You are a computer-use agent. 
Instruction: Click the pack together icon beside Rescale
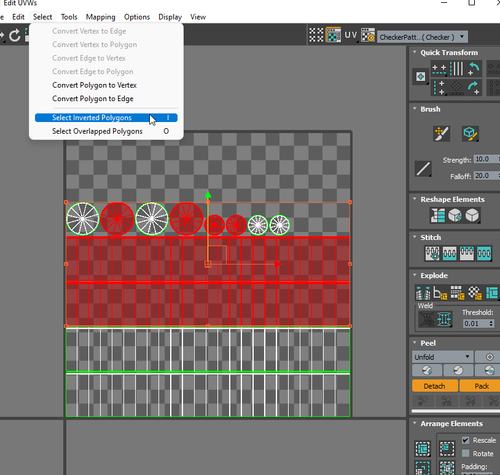(x=447, y=448)
